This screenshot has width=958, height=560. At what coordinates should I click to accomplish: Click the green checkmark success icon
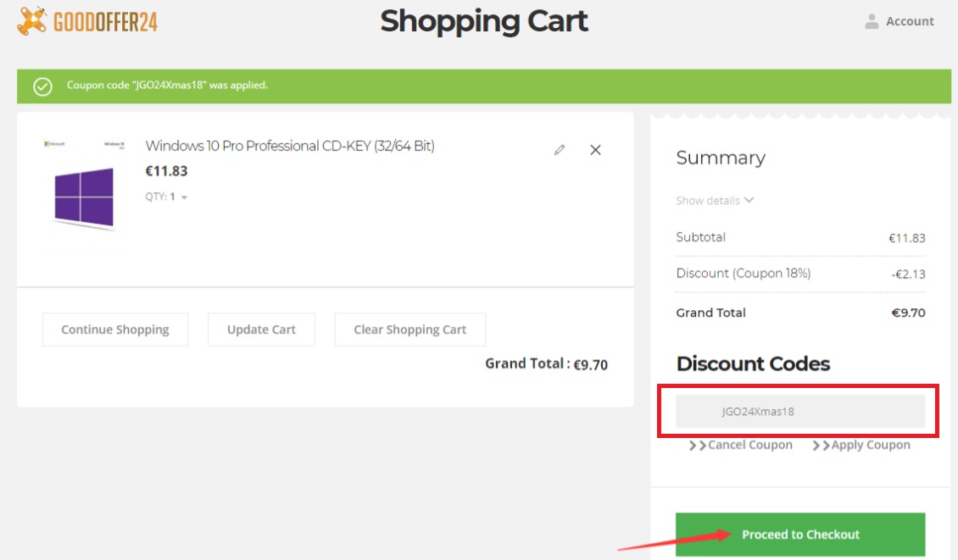tap(42, 86)
